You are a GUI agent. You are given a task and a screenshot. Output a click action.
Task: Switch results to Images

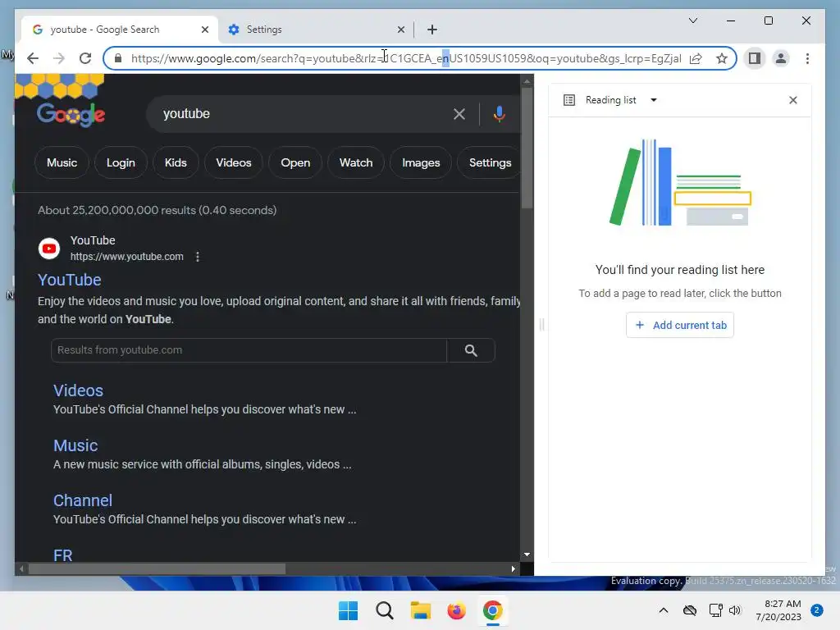[x=421, y=163]
